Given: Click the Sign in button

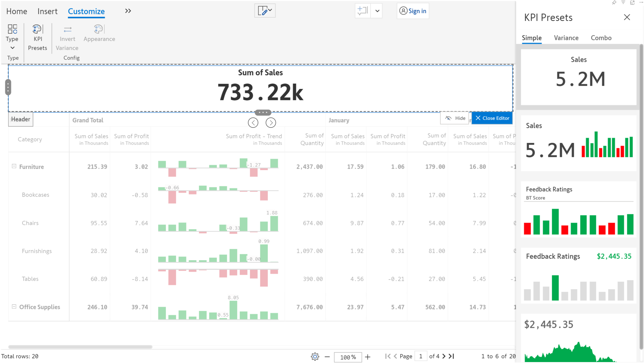Looking at the screenshot, I should tap(413, 11).
